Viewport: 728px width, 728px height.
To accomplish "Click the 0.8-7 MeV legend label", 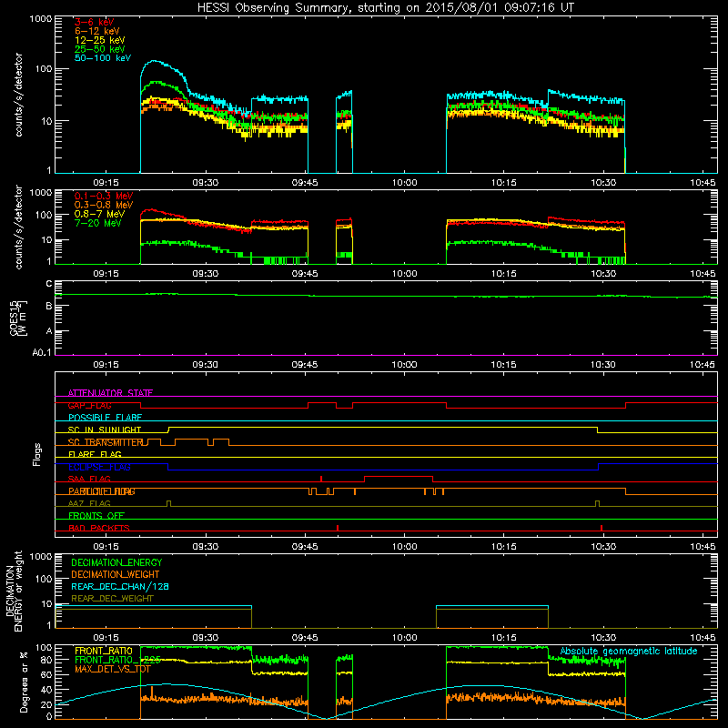I will pos(99,214).
